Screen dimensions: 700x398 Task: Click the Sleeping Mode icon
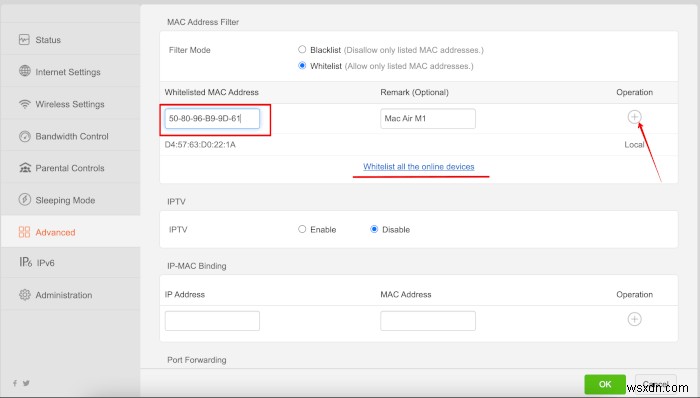pyautogui.click(x=25, y=199)
